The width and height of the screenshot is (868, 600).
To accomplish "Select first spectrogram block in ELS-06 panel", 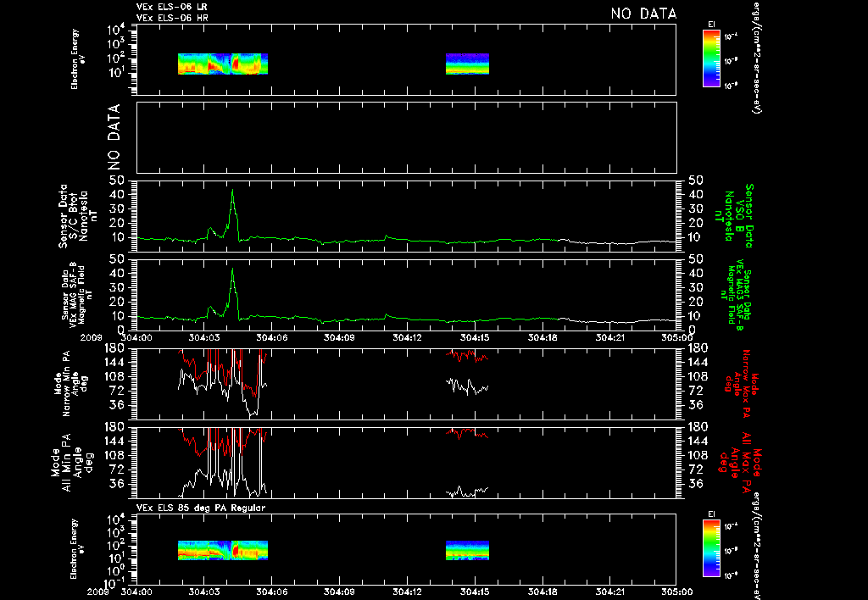I will coord(223,64).
